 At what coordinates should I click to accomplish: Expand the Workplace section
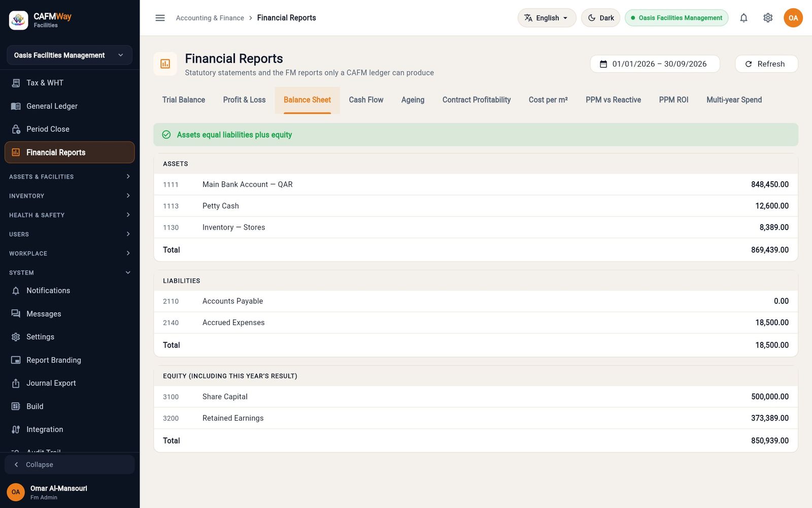point(70,253)
